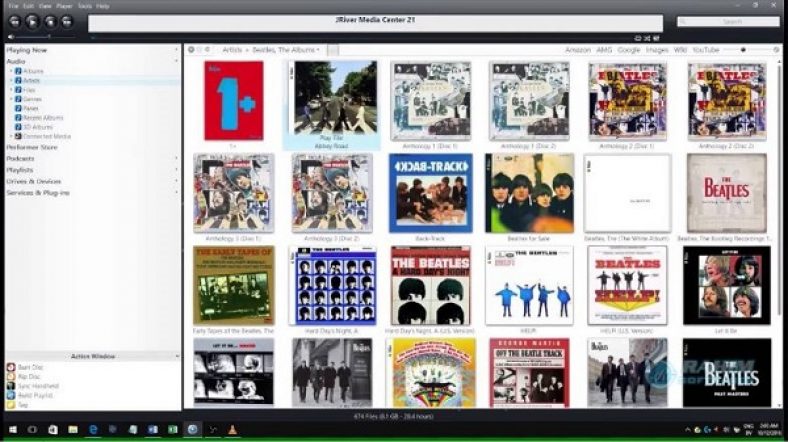788x442 pixels.
Task: Select the Abbey Road album cover
Action: tap(333, 98)
